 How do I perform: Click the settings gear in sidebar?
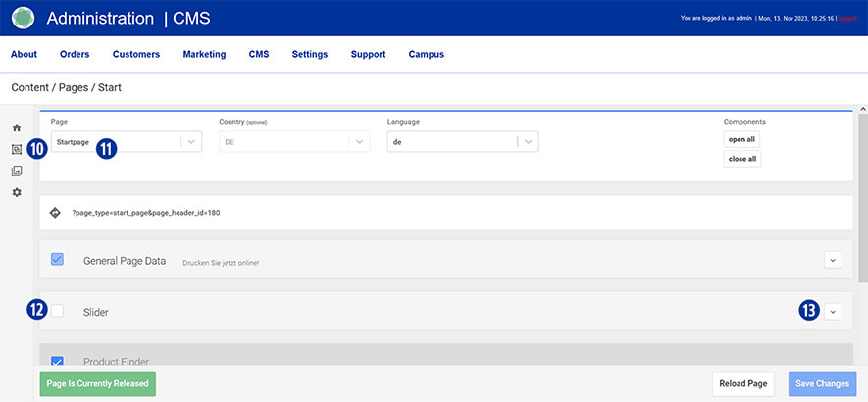(x=16, y=192)
